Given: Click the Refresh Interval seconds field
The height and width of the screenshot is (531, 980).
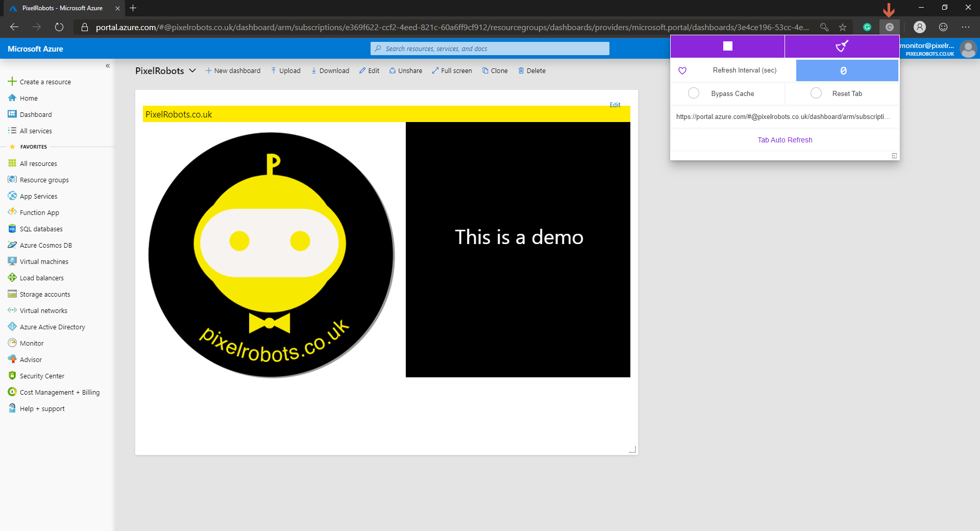Looking at the screenshot, I should [847, 71].
